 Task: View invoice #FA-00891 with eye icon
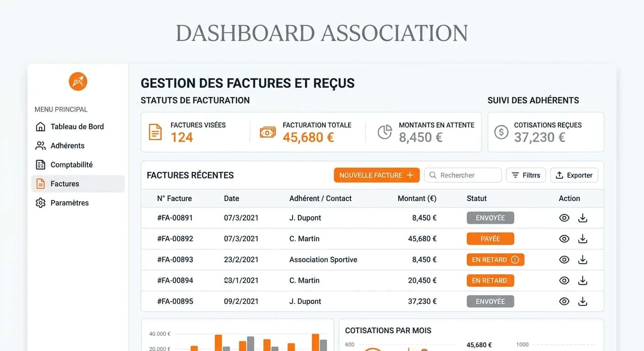point(564,218)
